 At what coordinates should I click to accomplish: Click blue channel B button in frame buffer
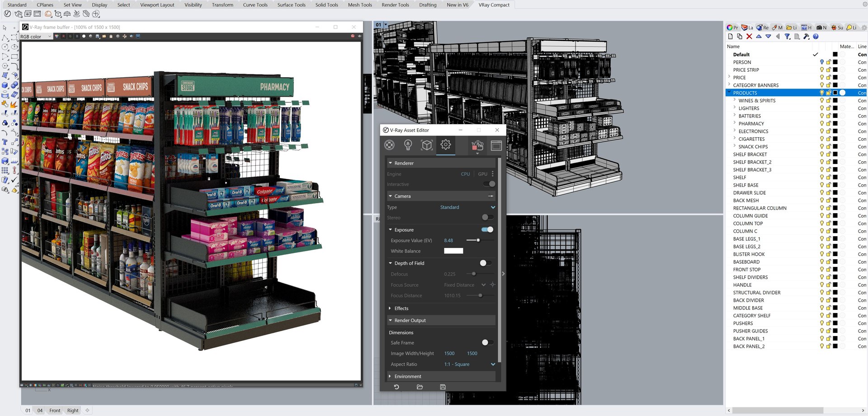pyautogui.click(x=77, y=36)
